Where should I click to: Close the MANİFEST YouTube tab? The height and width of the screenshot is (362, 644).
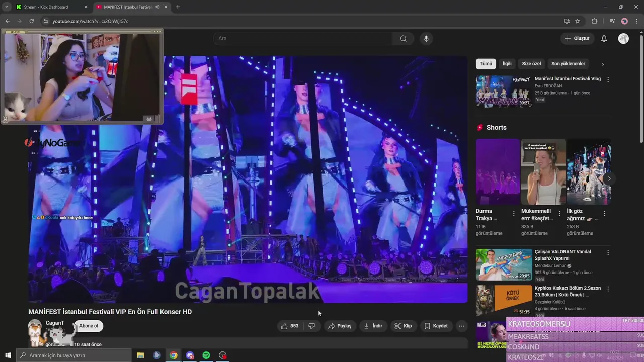coord(166,7)
